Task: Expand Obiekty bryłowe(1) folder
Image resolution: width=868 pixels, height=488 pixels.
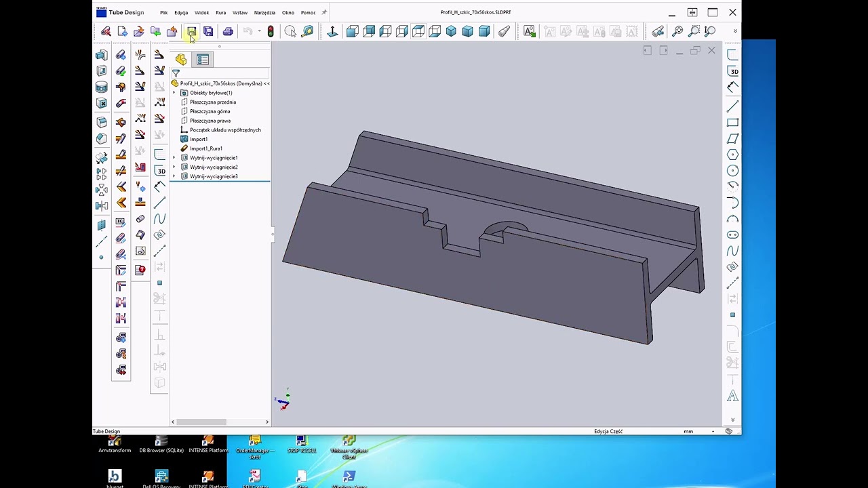Action: click(174, 93)
